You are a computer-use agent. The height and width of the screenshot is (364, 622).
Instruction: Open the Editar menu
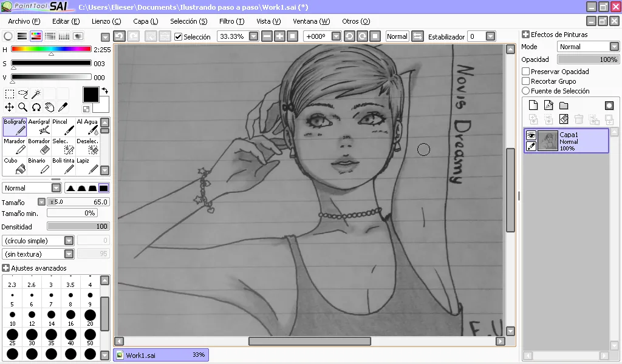click(66, 21)
